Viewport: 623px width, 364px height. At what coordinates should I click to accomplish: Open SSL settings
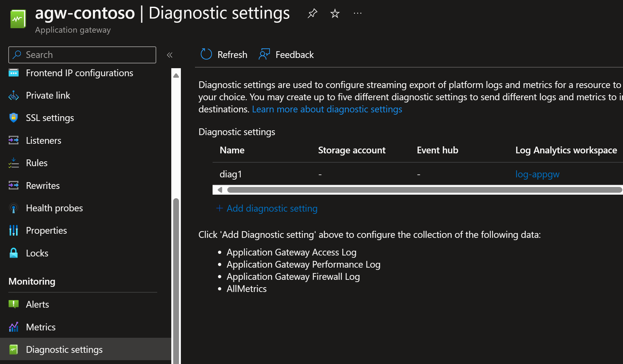coord(50,118)
